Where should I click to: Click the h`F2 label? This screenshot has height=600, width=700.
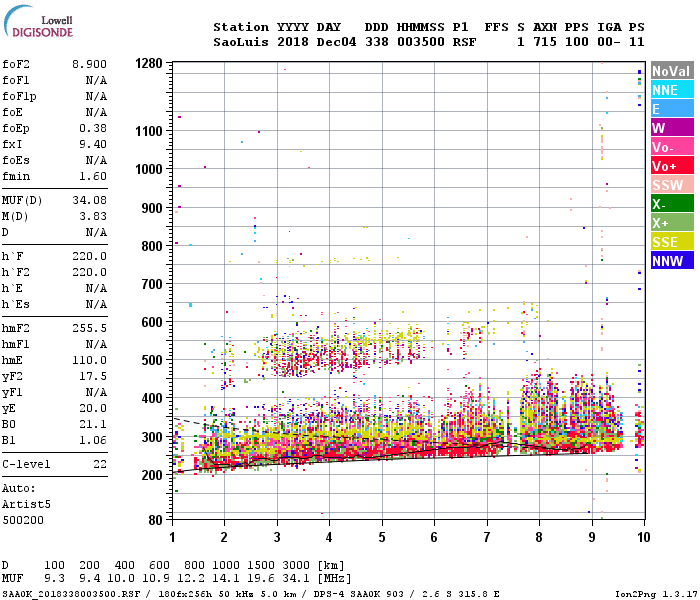coord(16,272)
